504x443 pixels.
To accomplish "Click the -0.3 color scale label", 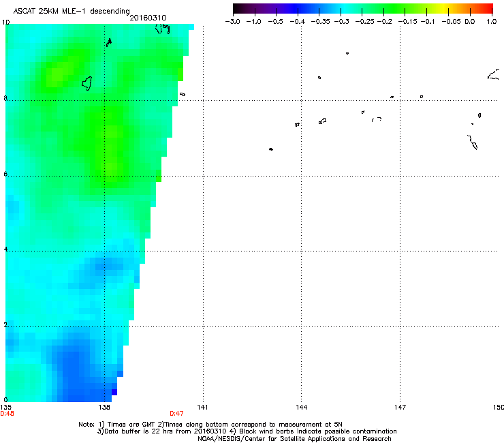I will [x=342, y=22].
